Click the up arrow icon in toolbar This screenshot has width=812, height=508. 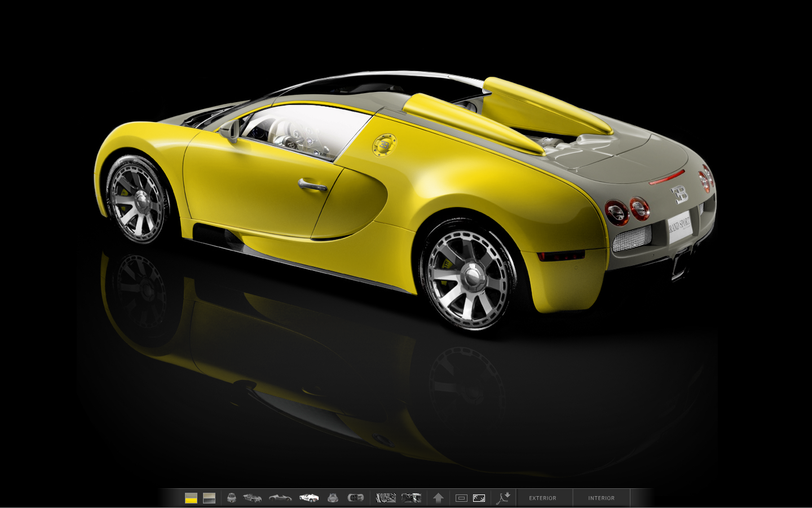(x=438, y=498)
